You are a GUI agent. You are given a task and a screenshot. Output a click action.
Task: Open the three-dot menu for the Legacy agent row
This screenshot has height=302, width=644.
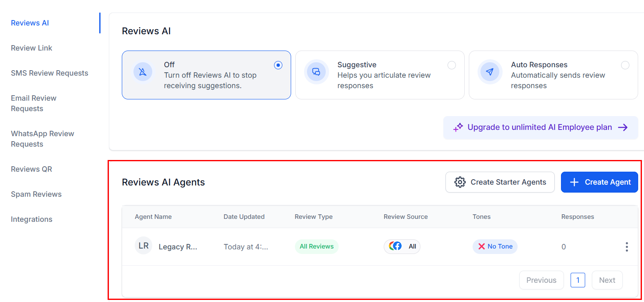point(627,247)
